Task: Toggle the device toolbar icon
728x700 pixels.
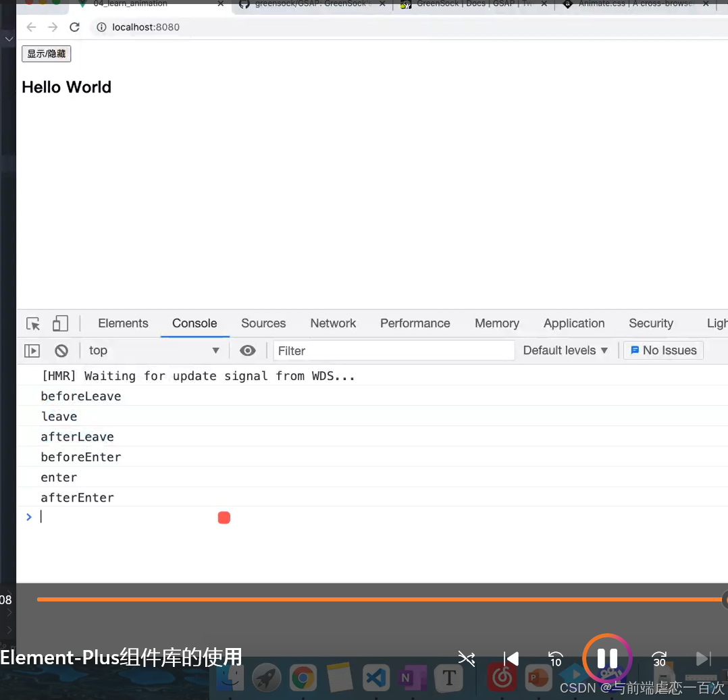Action: (60, 323)
